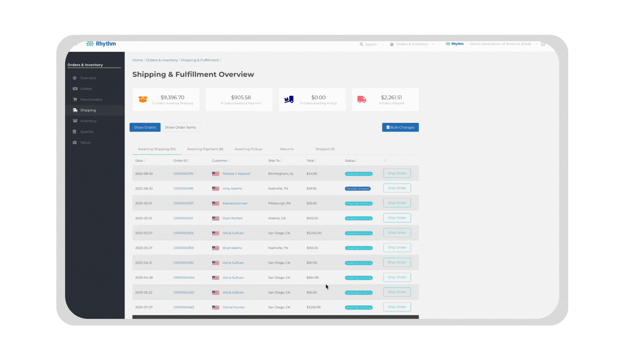This screenshot has height=362, width=644.
Task: Click the $905.58 Awaiting Payment card
Action: click(239, 100)
